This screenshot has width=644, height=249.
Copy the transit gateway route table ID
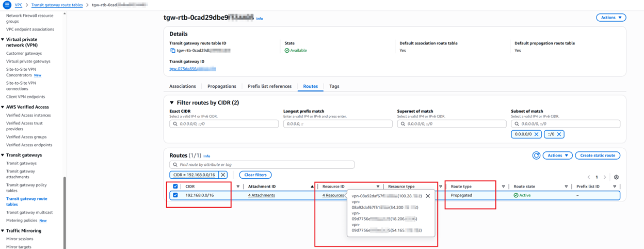[173, 51]
